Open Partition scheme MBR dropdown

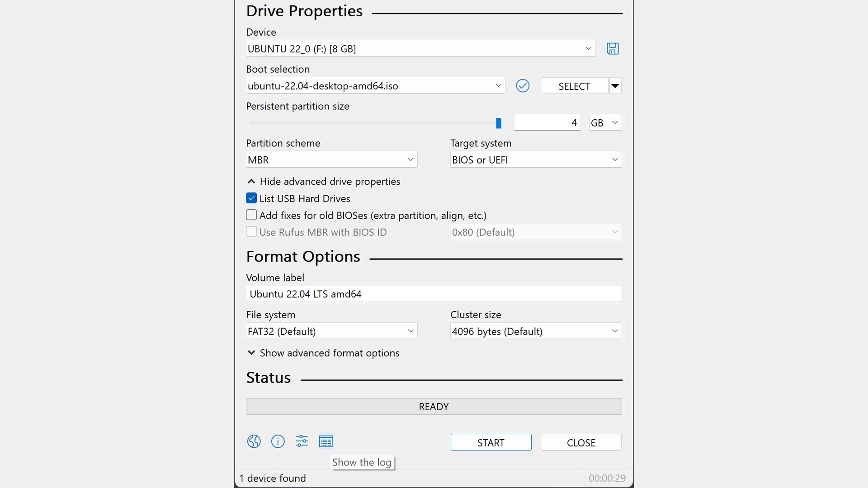coord(331,160)
